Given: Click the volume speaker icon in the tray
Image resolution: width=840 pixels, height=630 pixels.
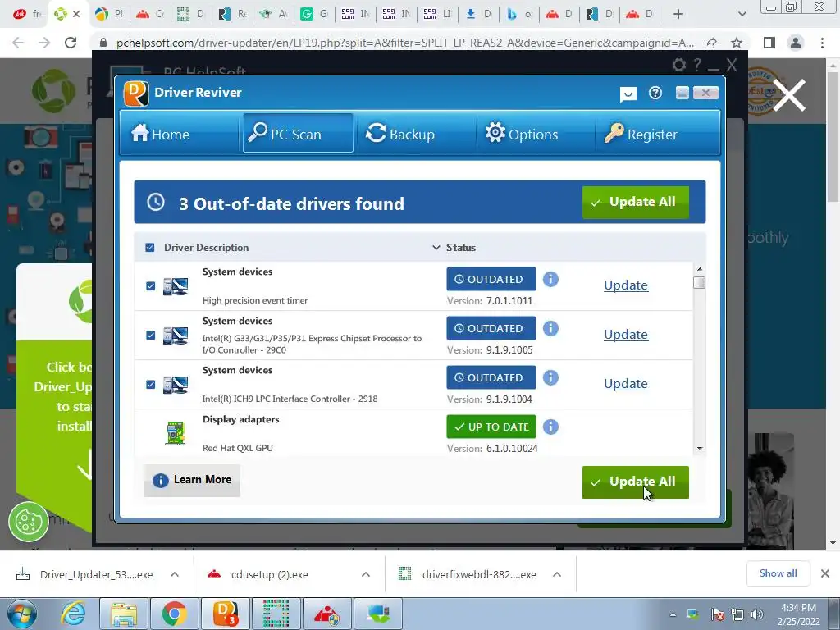Looking at the screenshot, I should 756,614.
